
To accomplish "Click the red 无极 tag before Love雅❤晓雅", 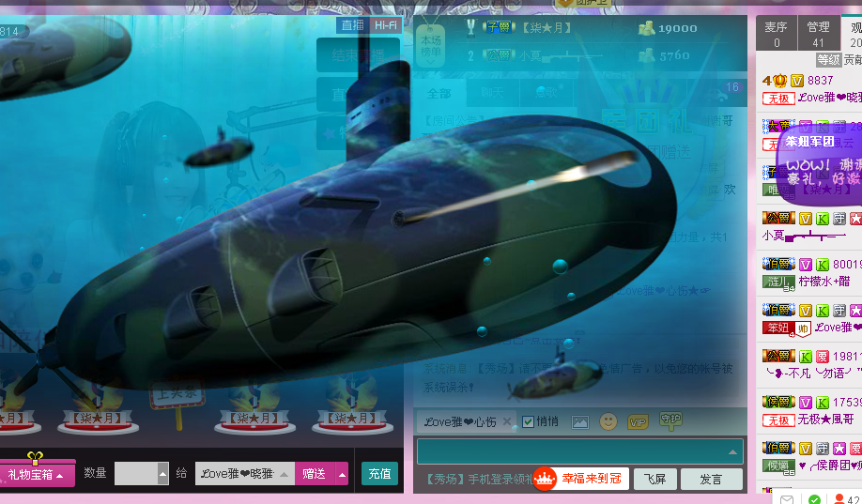I will [777, 99].
